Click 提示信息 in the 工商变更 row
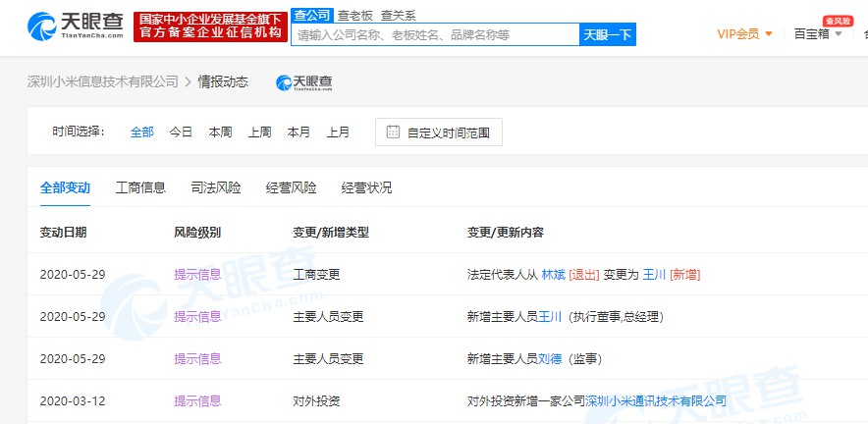 pyautogui.click(x=197, y=275)
